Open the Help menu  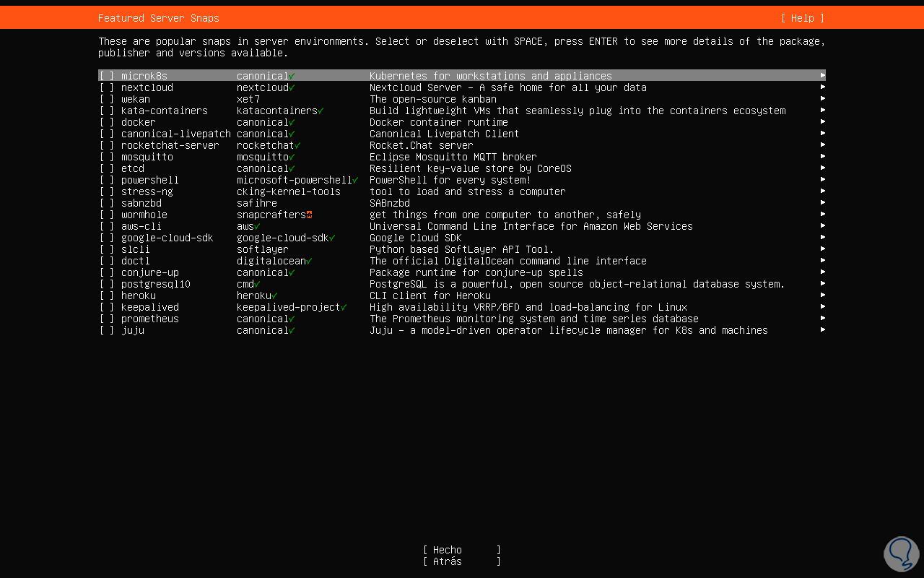coord(802,18)
